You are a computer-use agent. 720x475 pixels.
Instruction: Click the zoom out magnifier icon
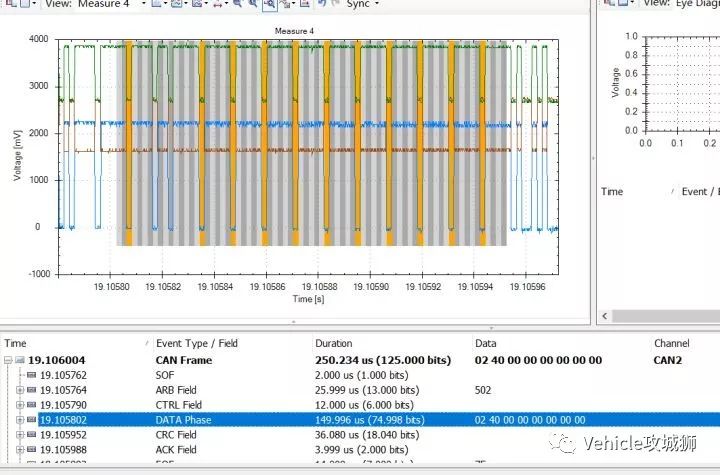[x=253, y=3]
